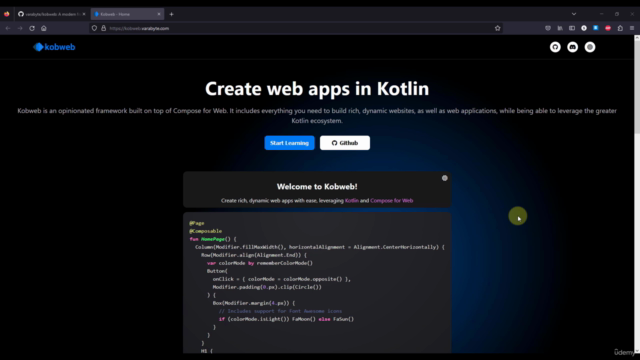Click the white Github button
The width and height of the screenshot is (640, 360).
(345, 143)
